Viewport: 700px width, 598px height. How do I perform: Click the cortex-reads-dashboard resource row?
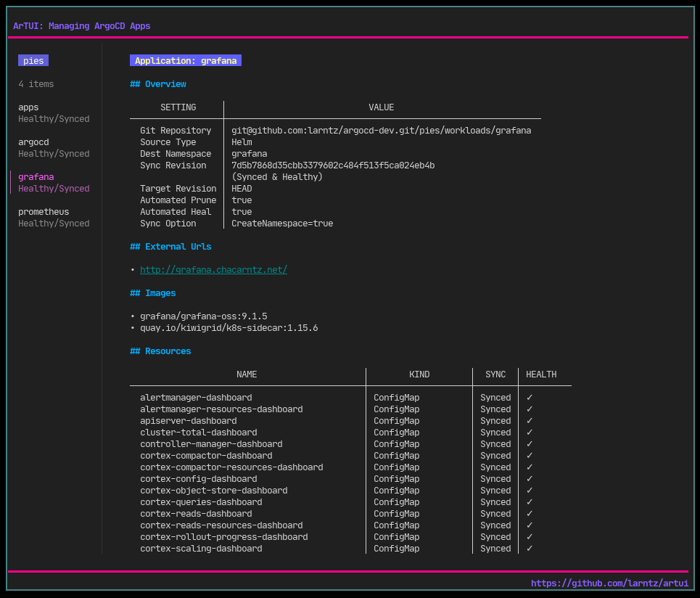(350, 514)
